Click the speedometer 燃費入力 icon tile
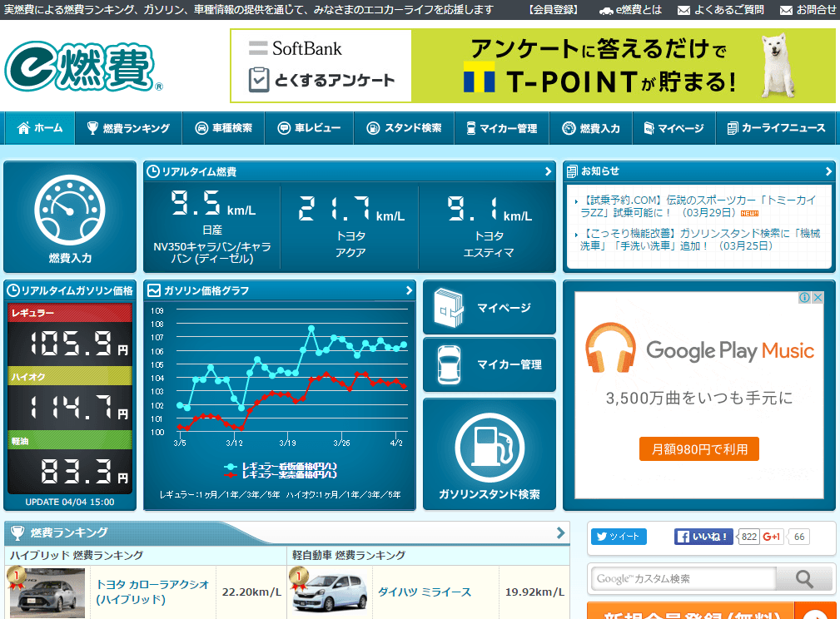Image resolution: width=840 pixels, height=619 pixels. tap(70, 217)
